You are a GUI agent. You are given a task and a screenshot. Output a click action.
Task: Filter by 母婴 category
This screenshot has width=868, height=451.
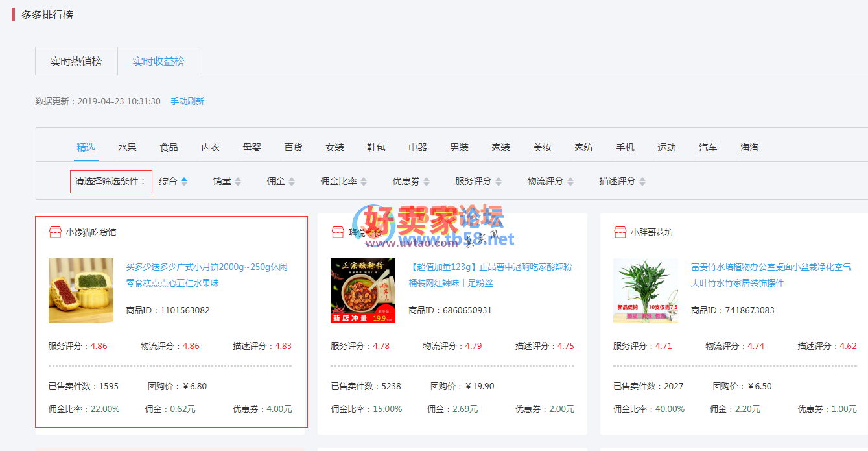point(252,147)
